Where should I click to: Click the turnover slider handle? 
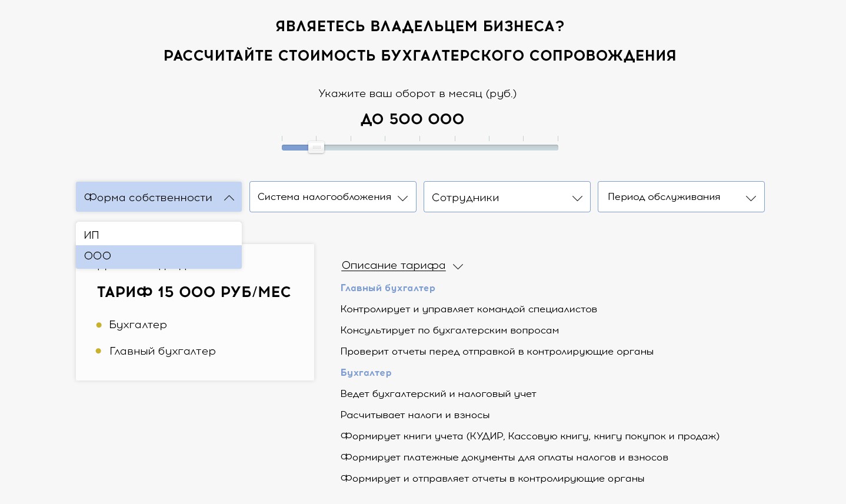pos(316,147)
